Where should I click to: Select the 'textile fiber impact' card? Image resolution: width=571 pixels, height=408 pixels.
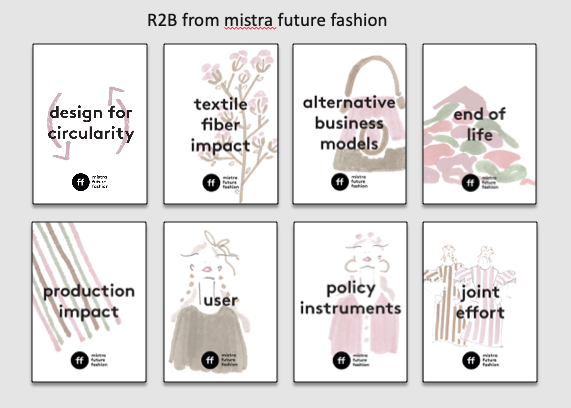(x=221, y=124)
